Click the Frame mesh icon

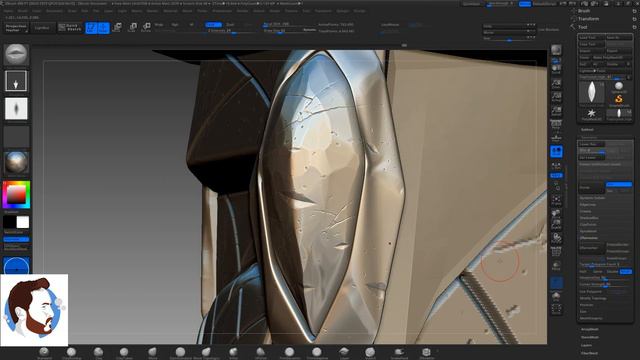[556, 200]
